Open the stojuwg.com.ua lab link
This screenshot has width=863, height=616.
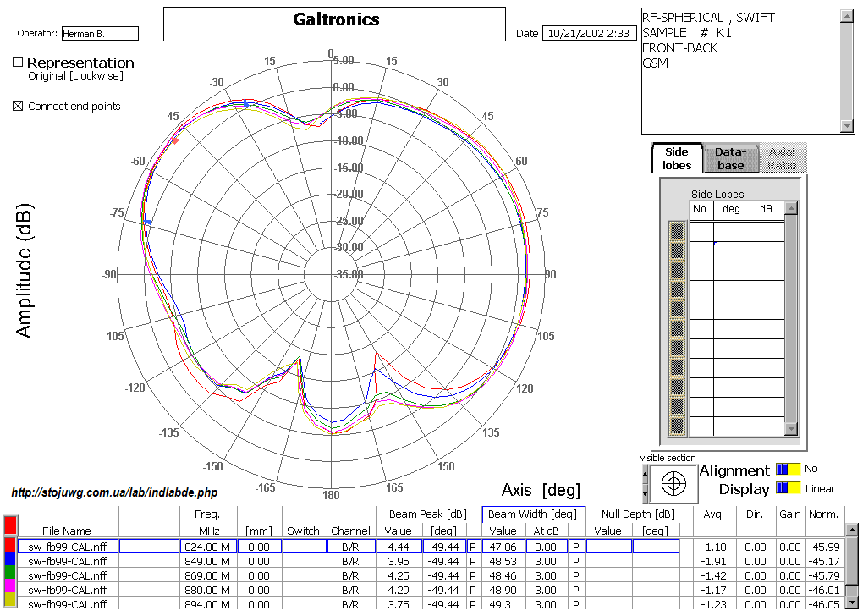(114, 492)
